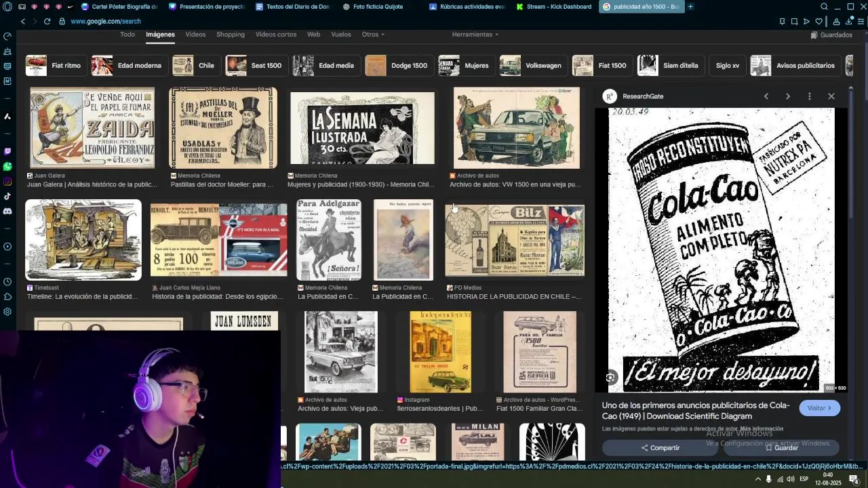Click the search tabs magnifier icon
Screen dimensions: 868x488
coord(824,7)
